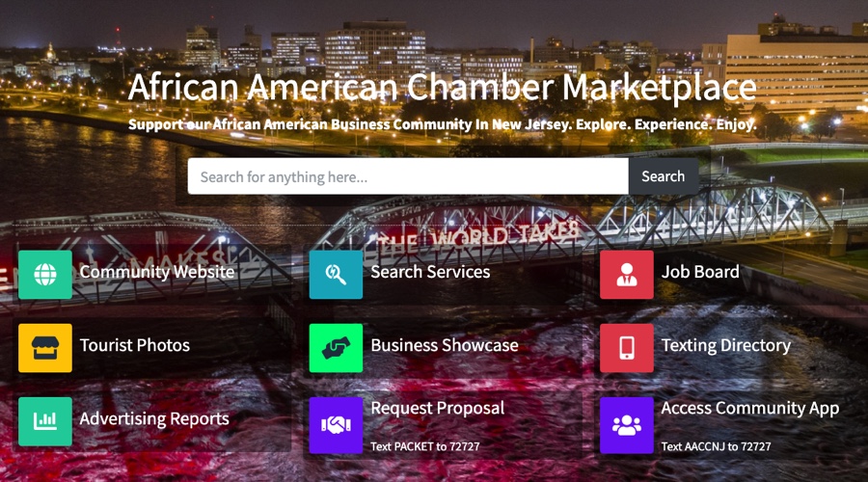Screen dimensions: 868x482
Task: Open the Business Showcase text link
Action: (x=445, y=345)
